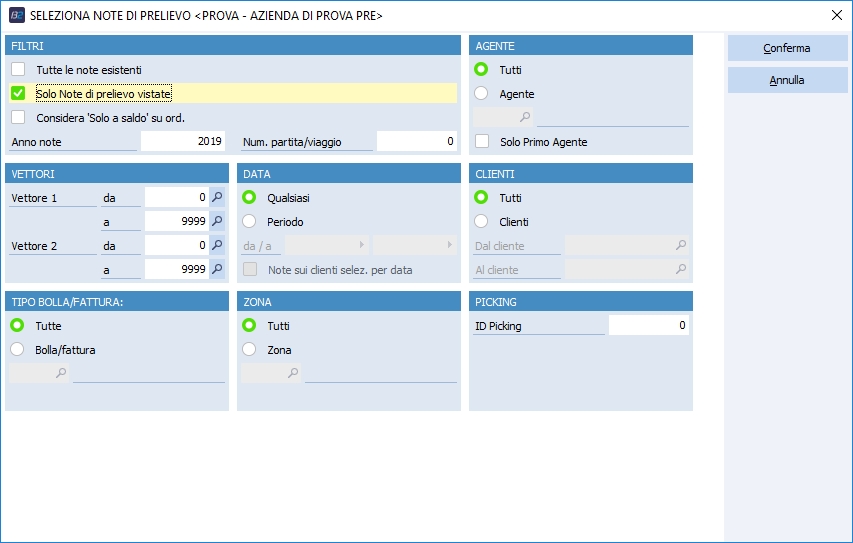Click the Dal cliente search magnifier
This screenshot has height=543, width=853.
680,246
